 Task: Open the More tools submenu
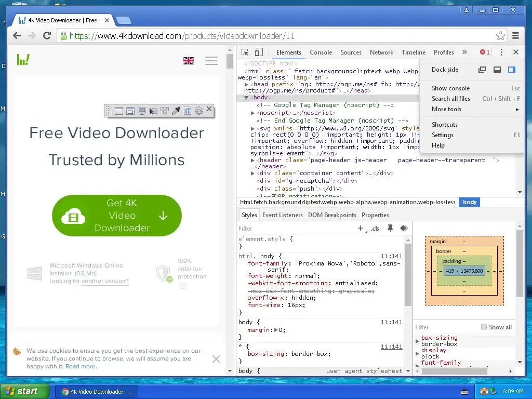coord(472,109)
